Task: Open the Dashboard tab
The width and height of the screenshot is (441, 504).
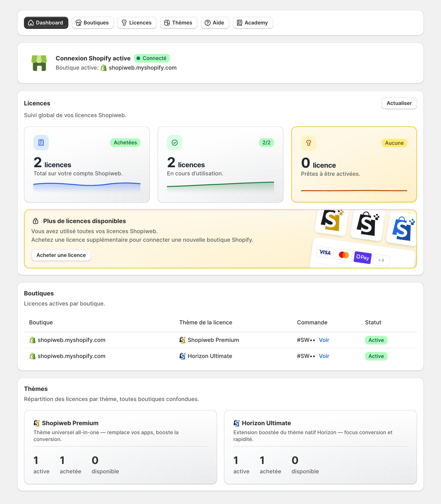Action: [46, 23]
